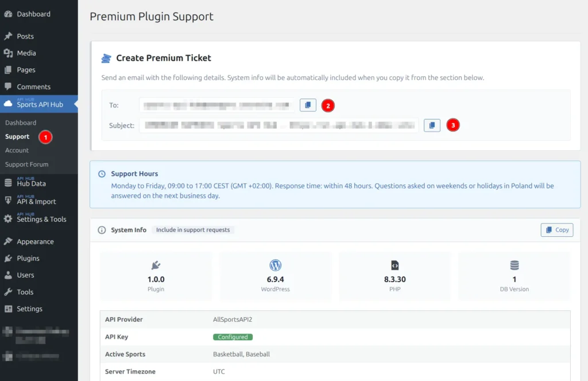This screenshot has width=588, height=381.
Task: Click the Media icon in the sidebar
Action: point(8,53)
